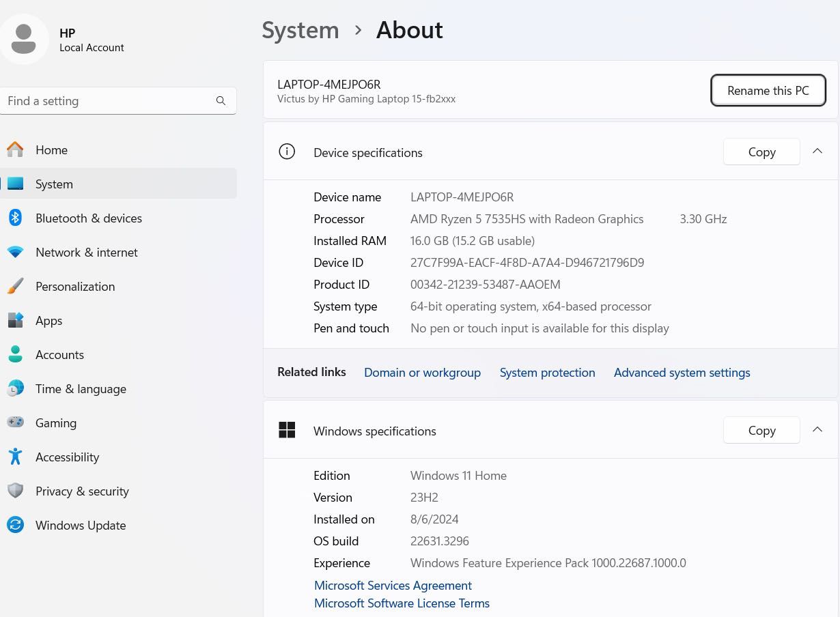Click the 3.30 GHz processor speed
Image resolution: width=840 pixels, height=617 pixels.
[703, 219]
